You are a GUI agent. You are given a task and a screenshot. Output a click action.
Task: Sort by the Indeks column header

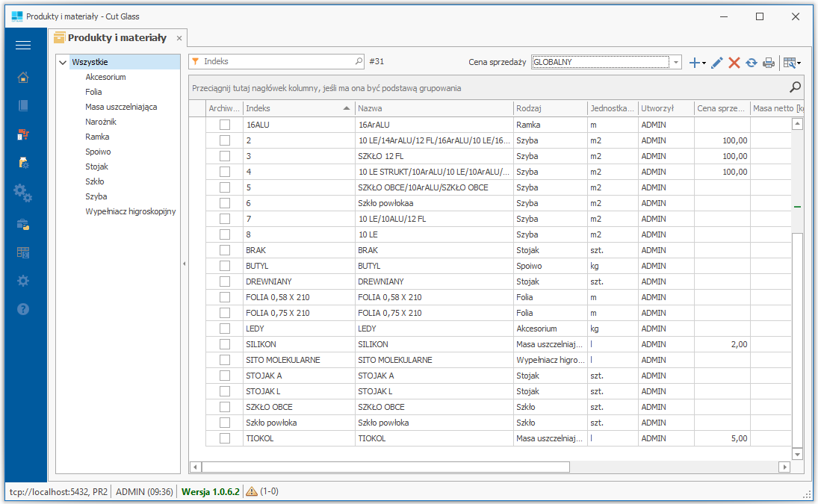coord(298,108)
